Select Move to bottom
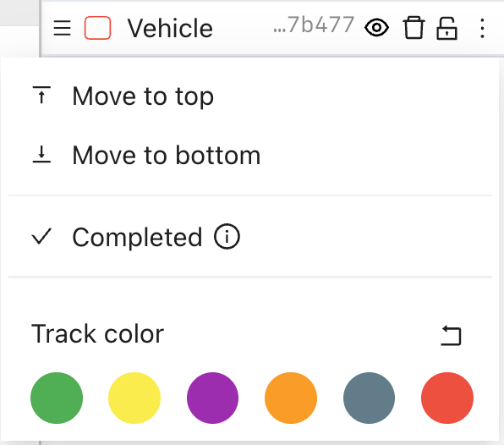The image size is (504, 445). point(250,156)
